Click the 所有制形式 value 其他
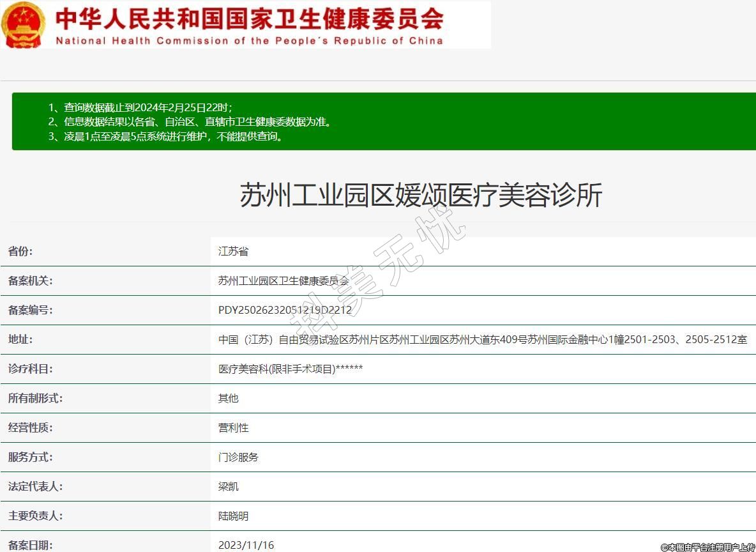The image size is (756, 552). pyautogui.click(x=228, y=398)
